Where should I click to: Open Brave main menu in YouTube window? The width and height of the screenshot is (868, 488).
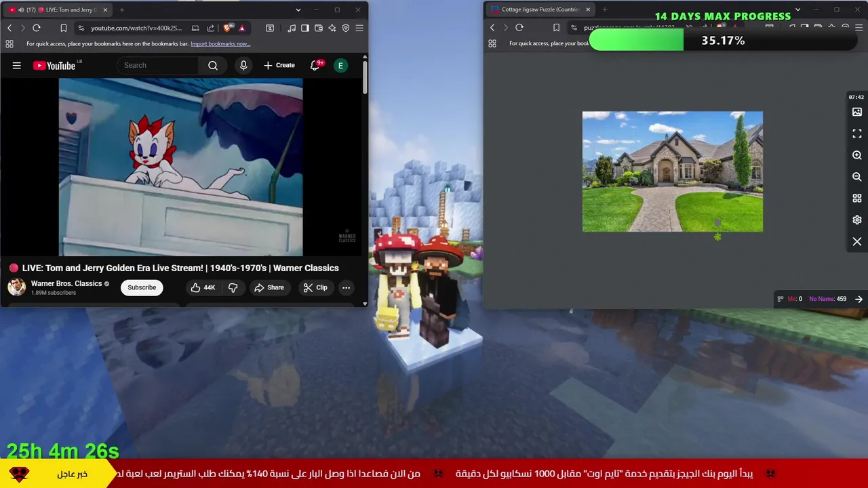click(359, 28)
